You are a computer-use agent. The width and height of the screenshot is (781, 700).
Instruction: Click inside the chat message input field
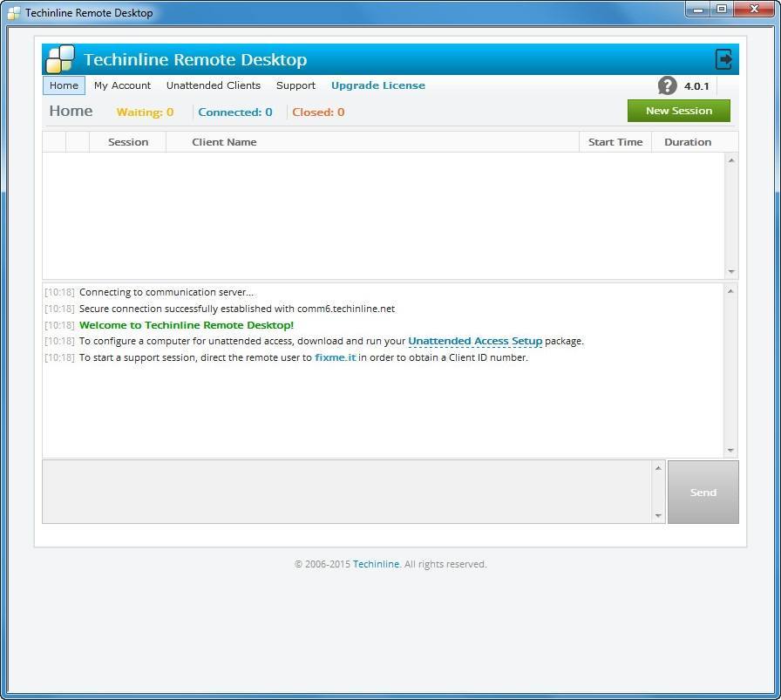tap(349, 491)
